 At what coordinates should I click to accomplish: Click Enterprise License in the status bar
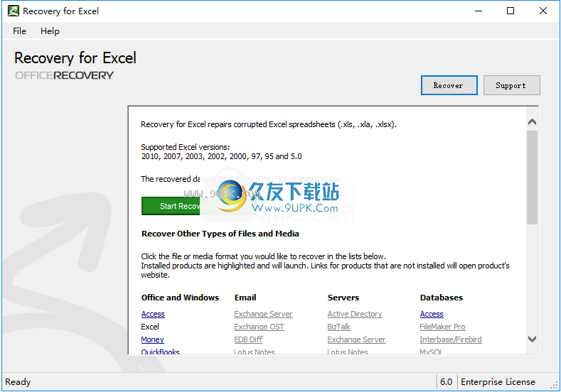498,382
